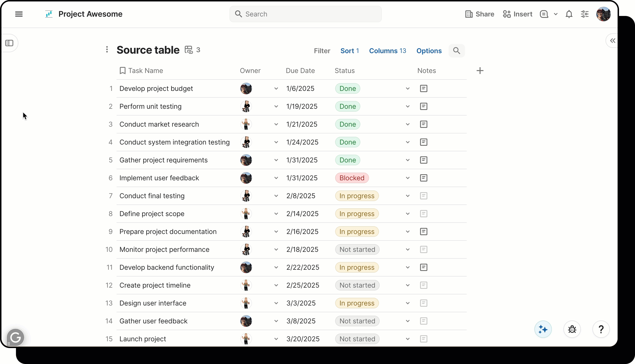The width and height of the screenshot is (635, 364).
Task: Open the Columns 13 menu
Action: pos(387,51)
